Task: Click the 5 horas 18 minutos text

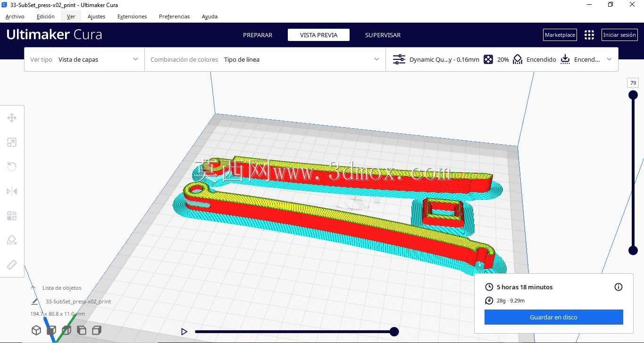Action: tap(525, 287)
